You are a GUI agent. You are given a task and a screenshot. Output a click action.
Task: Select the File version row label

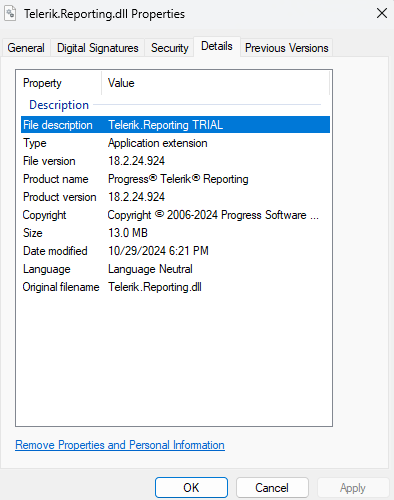point(49,161)
